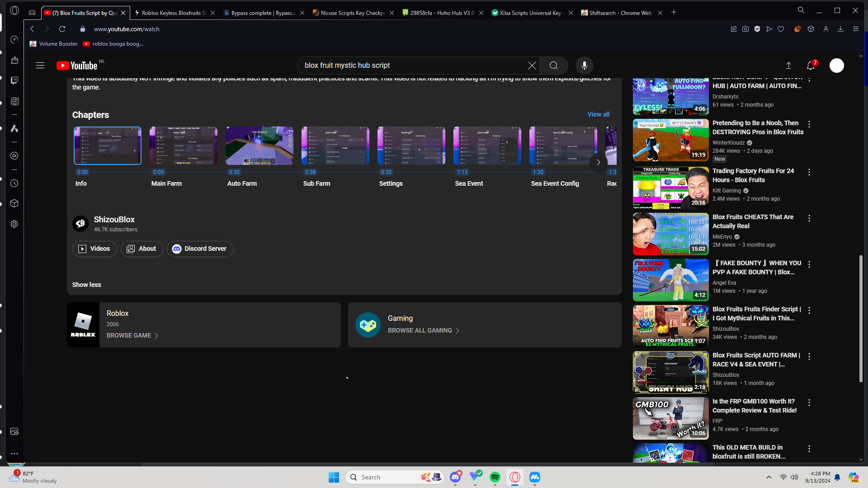
Task: Add page to bookmarks with heart icon
Action: [x=781, y=29]
